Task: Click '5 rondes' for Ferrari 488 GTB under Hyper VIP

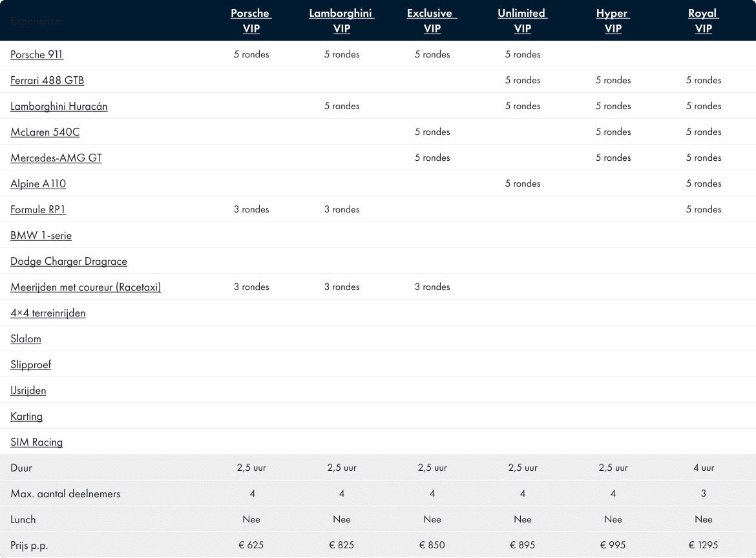Action: [613, 80]
